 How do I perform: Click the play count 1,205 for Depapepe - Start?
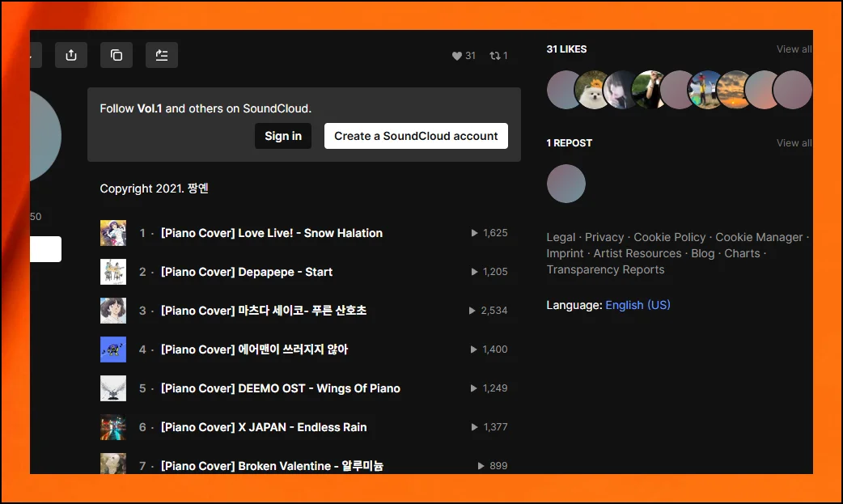(x=489, y=272)
